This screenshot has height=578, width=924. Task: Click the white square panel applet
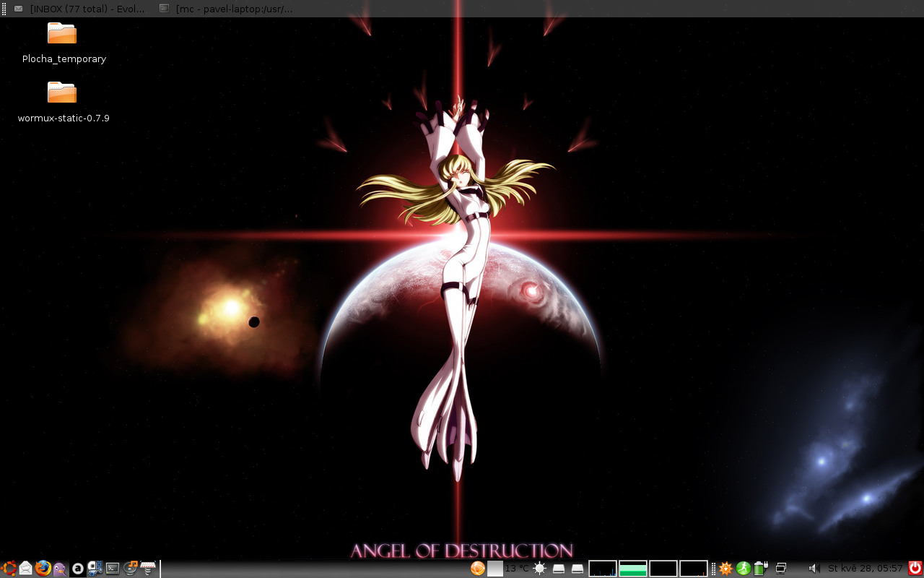tap(495, 569)
